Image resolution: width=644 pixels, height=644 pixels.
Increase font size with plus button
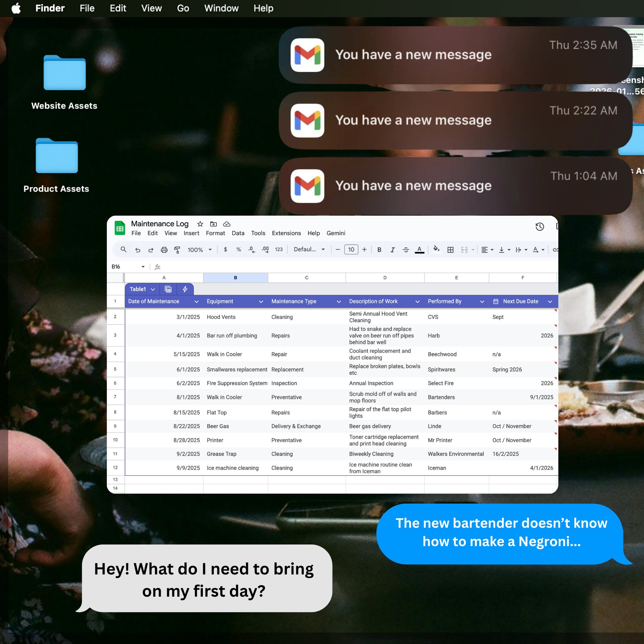(x=364, y=249)
